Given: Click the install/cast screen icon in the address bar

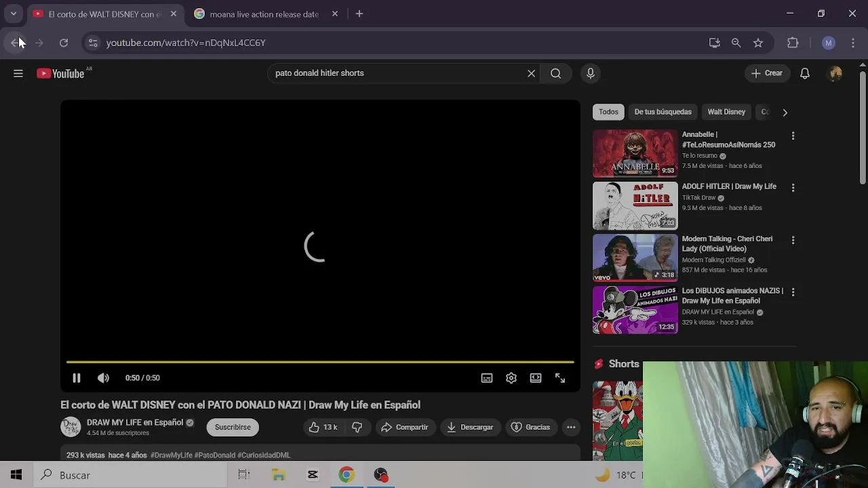Looking at the screenshot, I should [714, 43].
